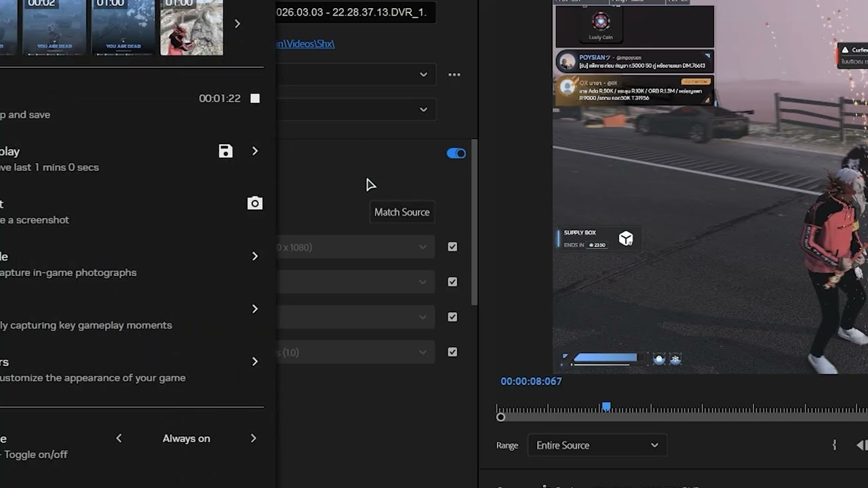Open the three-dot options next to preset dropdown
This screenshot has height=488, width=868.
click(454, 75)
